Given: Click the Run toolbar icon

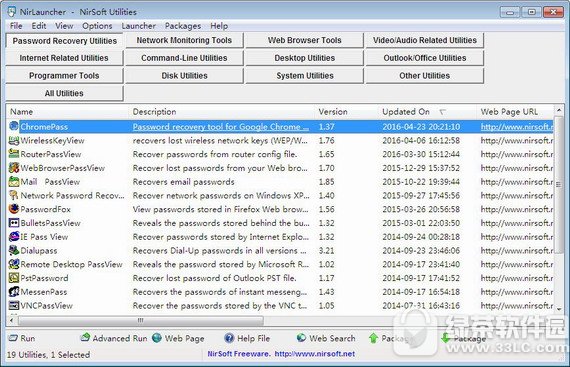Looking at the screenshot, I should [x=13, y=338].
